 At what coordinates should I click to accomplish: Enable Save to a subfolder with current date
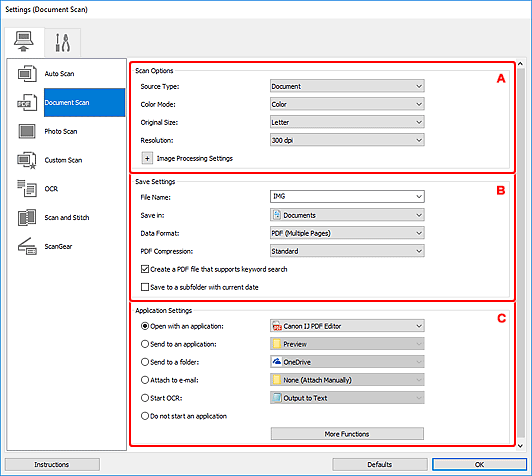pyautogui.click(x=145, y=287)
